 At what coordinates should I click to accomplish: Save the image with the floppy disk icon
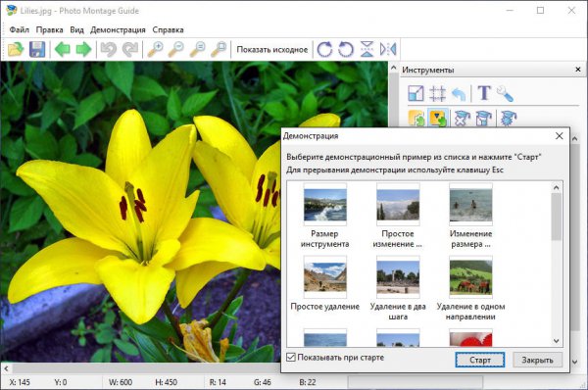[37, 50]
